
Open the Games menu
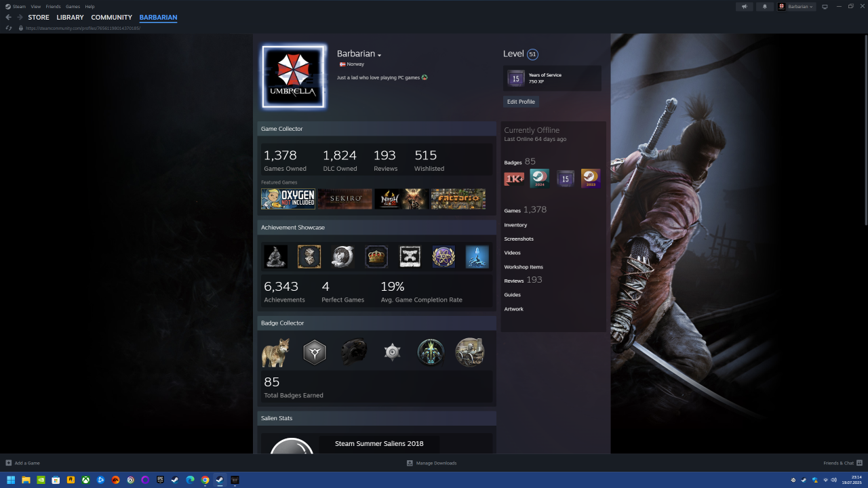(73, 6)
